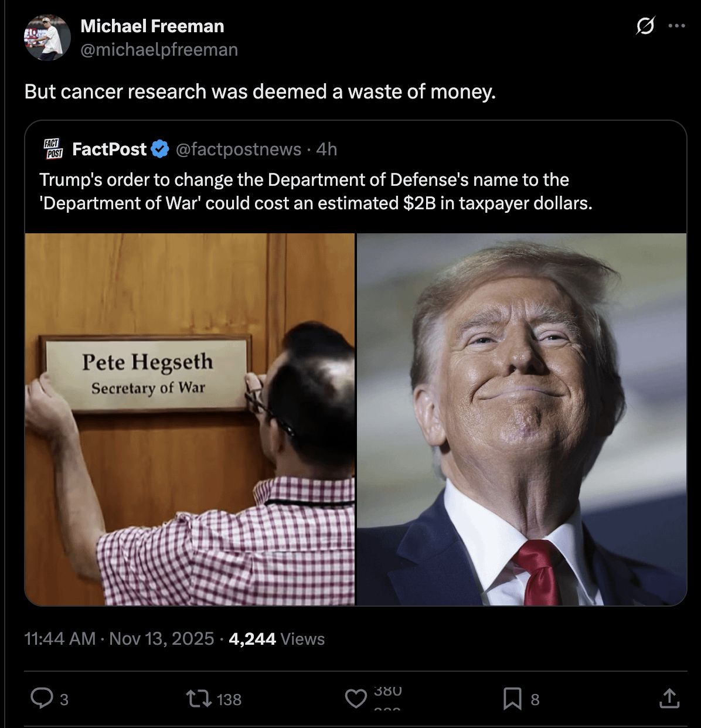Bookmark this post

tap(512, 699)
